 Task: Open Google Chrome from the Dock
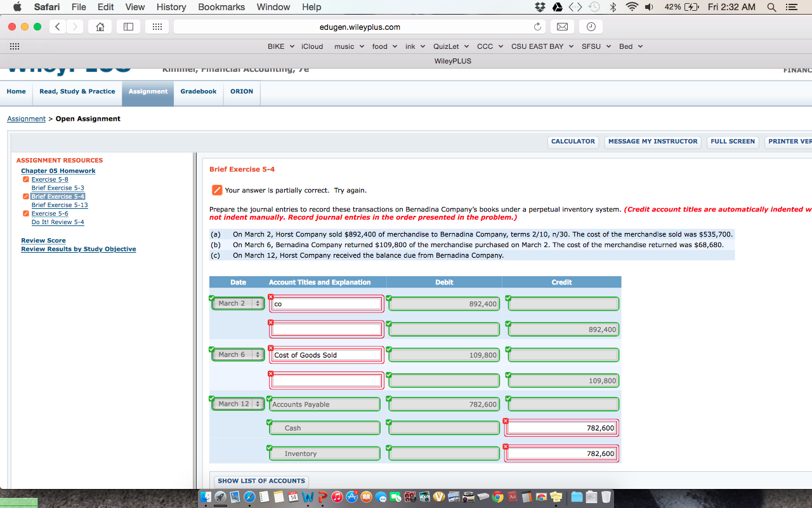pos(497,497)
